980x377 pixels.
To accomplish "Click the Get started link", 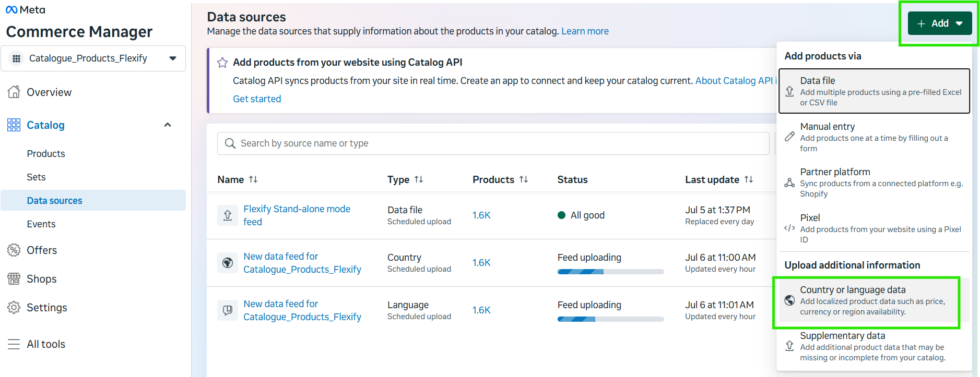I will tap(257, 99).
